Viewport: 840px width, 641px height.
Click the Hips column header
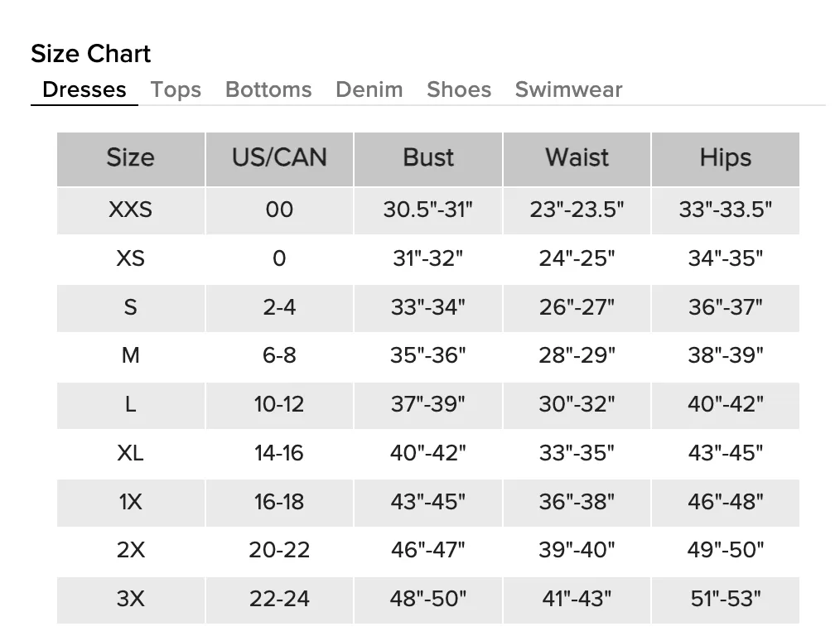[726, 159]
